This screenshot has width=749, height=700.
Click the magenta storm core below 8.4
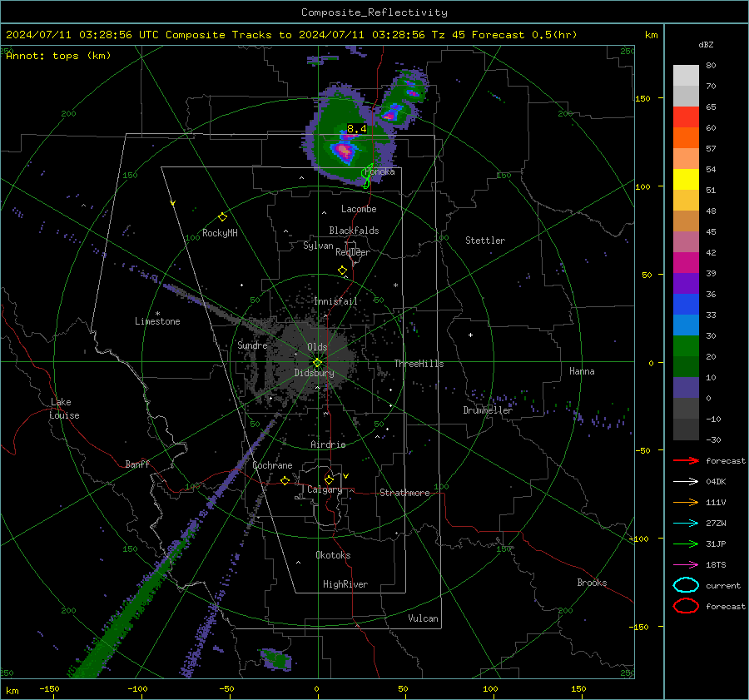pos(345,151)
